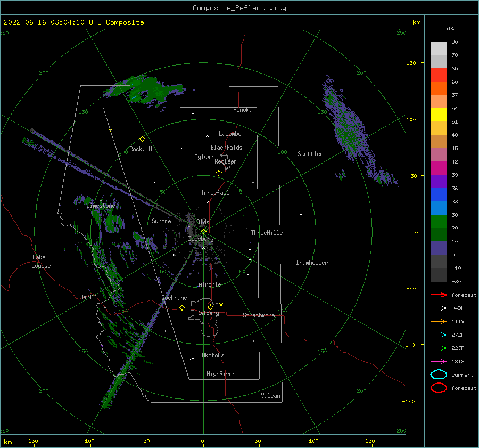Click the Okotoks label
This screenshot has width=479, height=448.
(213, 355)
